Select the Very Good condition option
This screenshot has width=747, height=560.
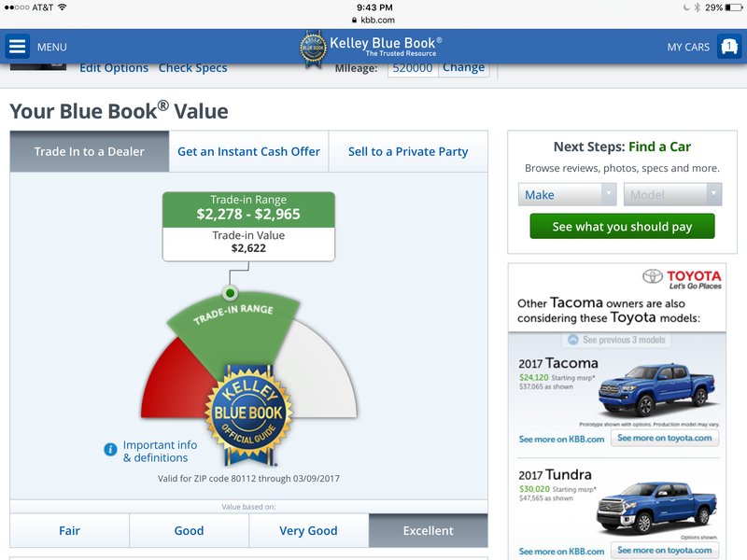click(309, 530)
